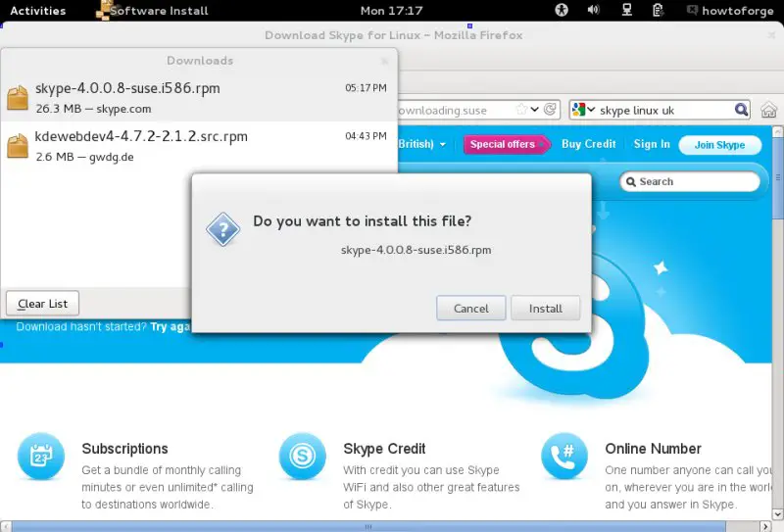Reload the page with the refresh icon
The height and width of the screenshot is (532, 784).
pyautogui.click(x=550, y=110)
